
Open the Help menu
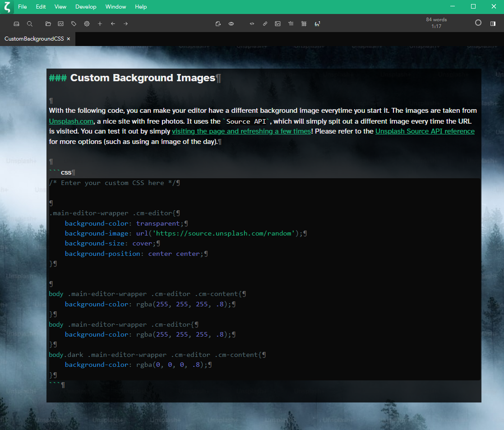point(141,7)
